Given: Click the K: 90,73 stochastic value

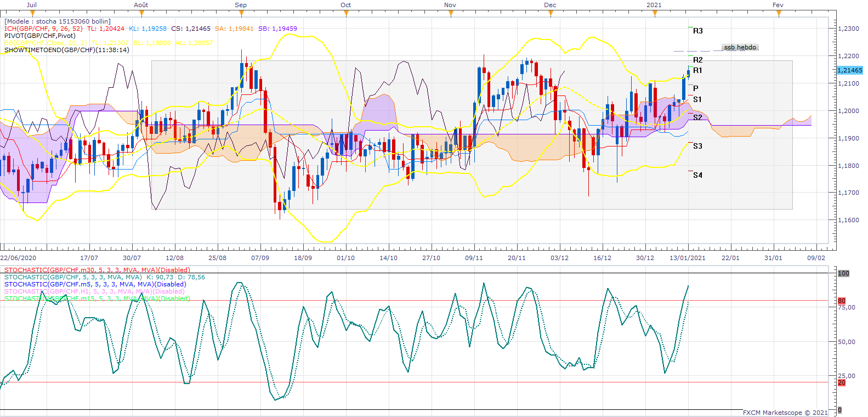Looking at the screenshot, I should pos(160,277).
